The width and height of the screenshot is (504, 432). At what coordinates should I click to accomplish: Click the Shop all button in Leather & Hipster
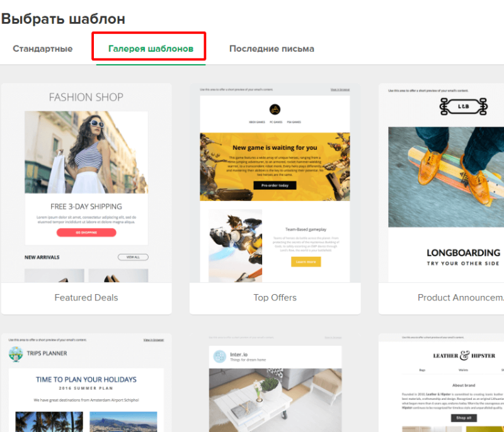pos(464,418)
